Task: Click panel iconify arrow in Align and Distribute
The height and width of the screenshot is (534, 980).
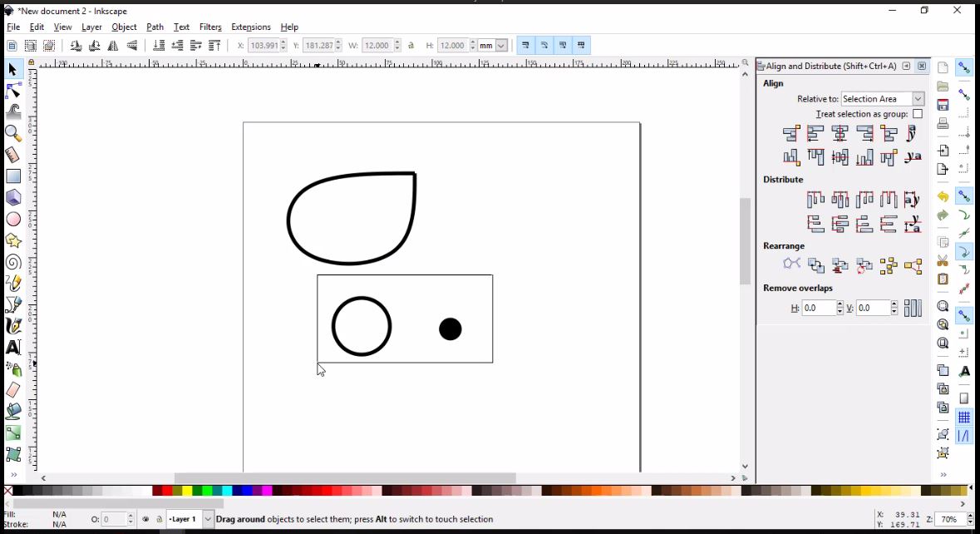Action: [906, 66]
